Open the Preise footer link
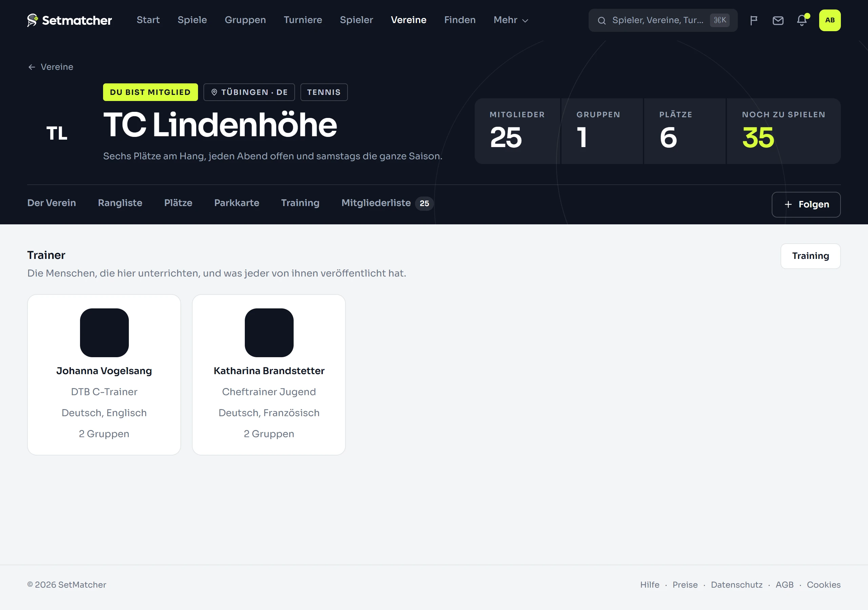Image resolution: width=868 pixels, height=610 pixels. [685, 585]
